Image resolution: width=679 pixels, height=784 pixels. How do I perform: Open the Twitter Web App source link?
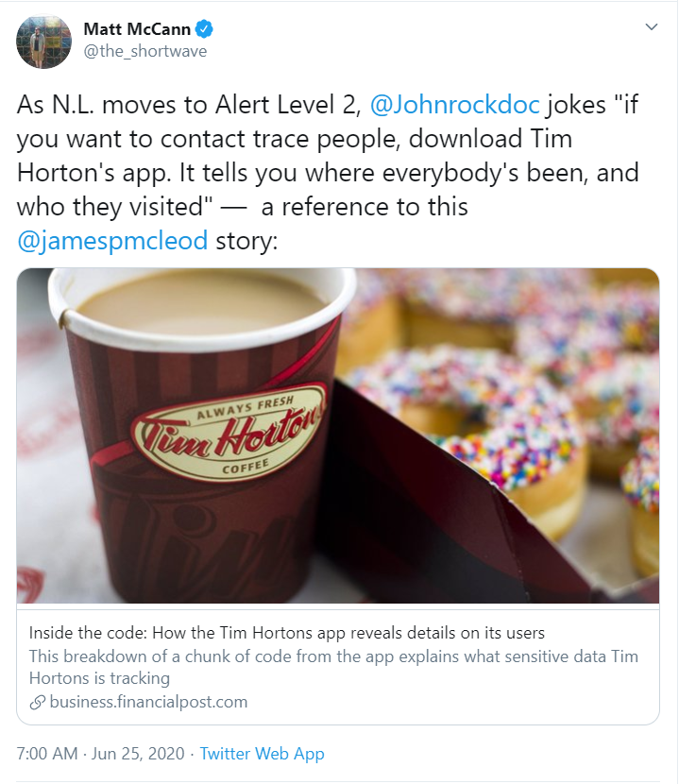[x=262, y=754]
